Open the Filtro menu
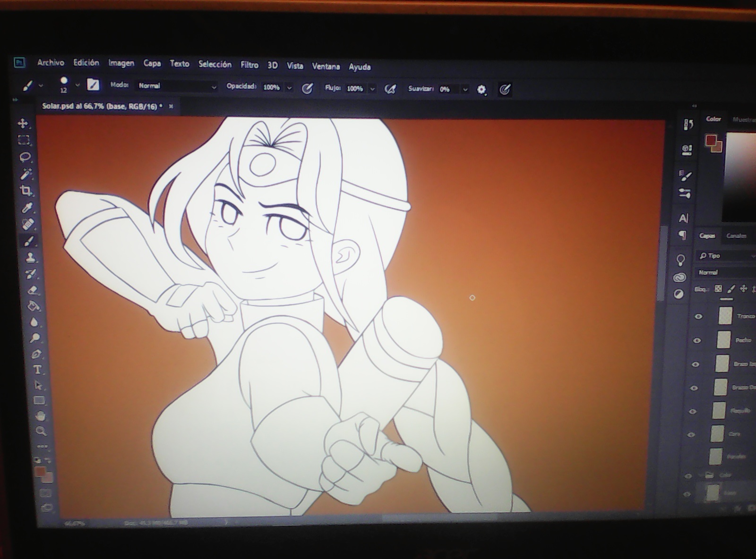The image size is (756, 559). click(x=249, y=65)
